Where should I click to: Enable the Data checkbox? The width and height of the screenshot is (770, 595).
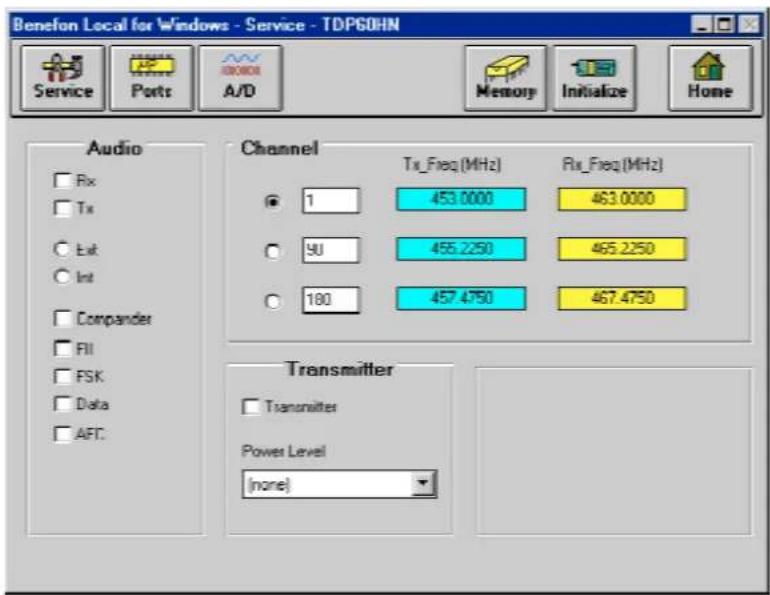62,404
